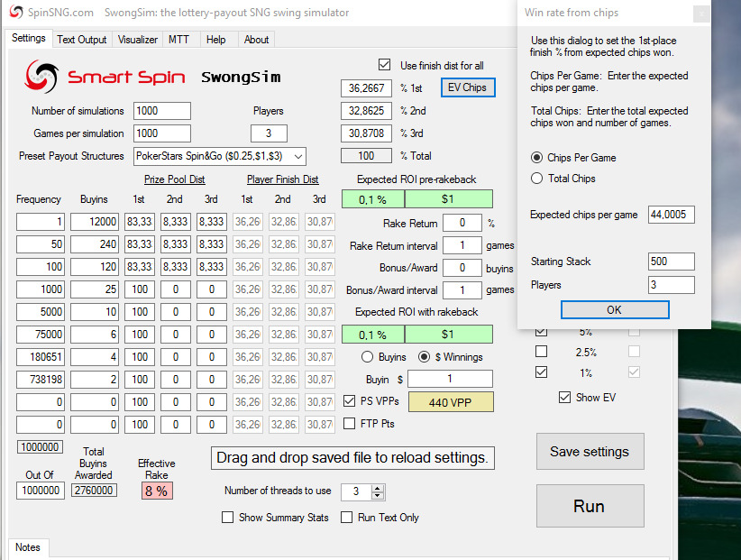Click the Save settings button
The height and width of the screenshot is (560, 741).
(590, 451)
